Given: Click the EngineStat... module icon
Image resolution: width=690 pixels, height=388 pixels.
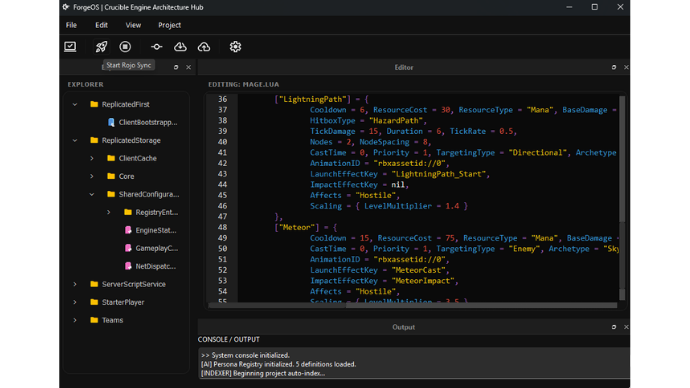Looking at the screenshot, I should (x=128, y=230).
